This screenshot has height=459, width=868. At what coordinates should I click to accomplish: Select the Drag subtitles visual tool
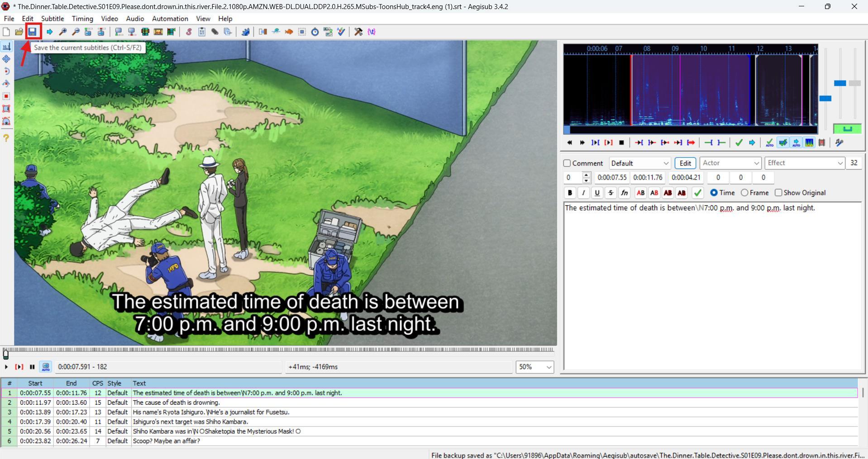(6, 59)
